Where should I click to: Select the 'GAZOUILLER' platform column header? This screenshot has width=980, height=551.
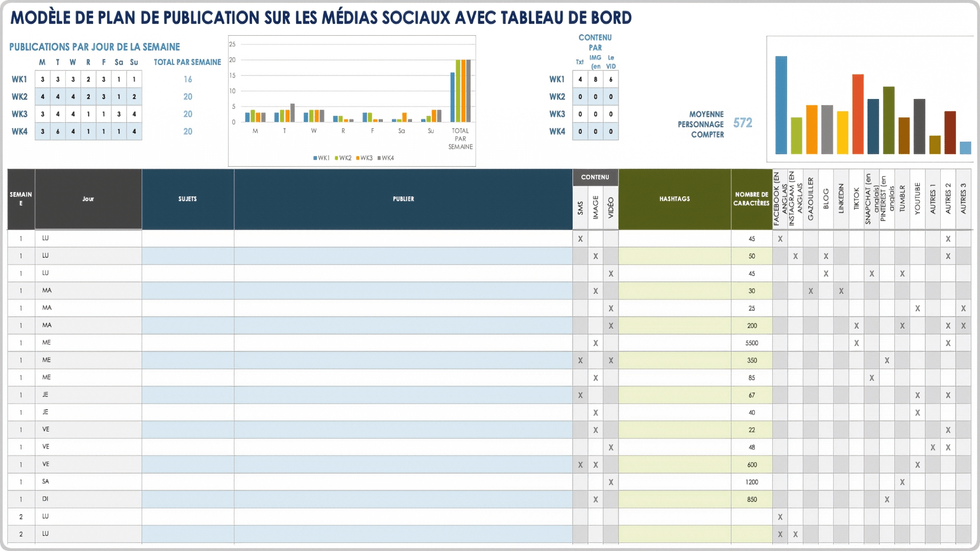[x=811, y=199]
